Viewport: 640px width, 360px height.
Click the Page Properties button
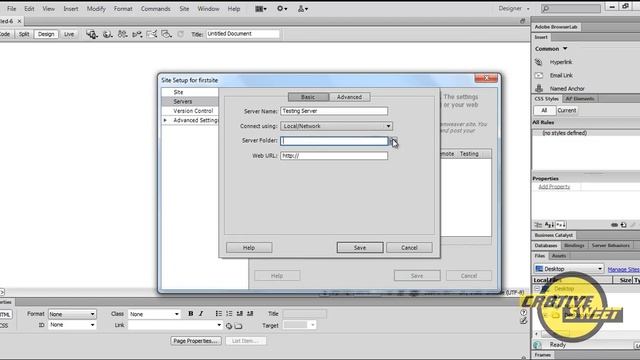(x=196, y=341)
